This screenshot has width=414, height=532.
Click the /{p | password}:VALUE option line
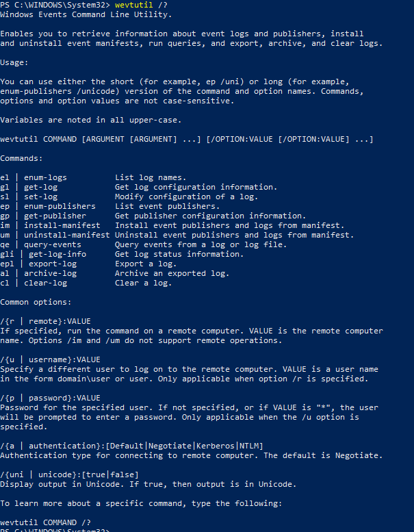click(50, 398)
